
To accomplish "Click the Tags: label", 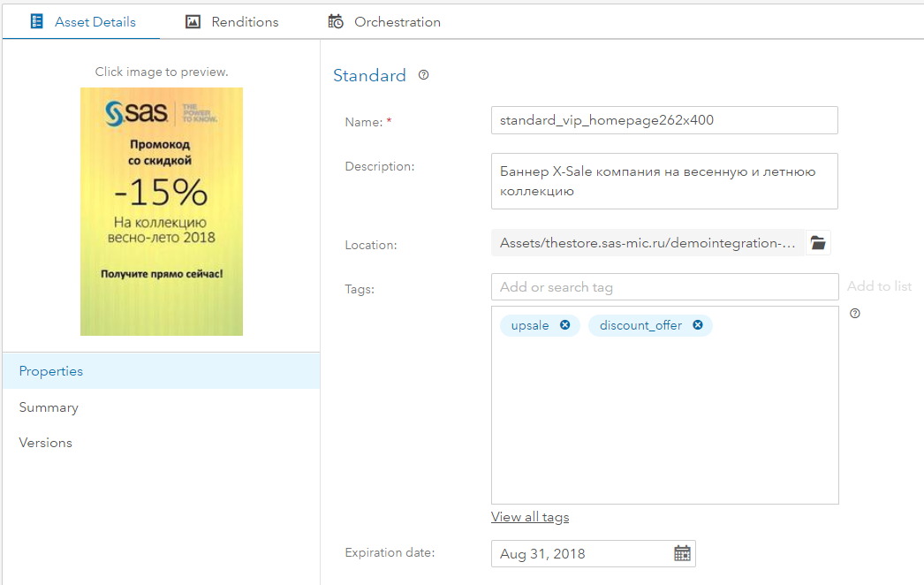I will [360, 289].
